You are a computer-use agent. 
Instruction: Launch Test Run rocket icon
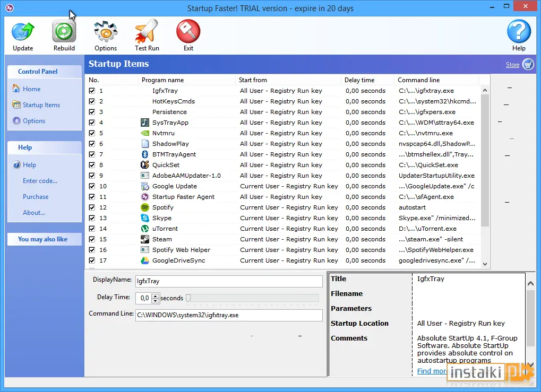tap(147, 32)
